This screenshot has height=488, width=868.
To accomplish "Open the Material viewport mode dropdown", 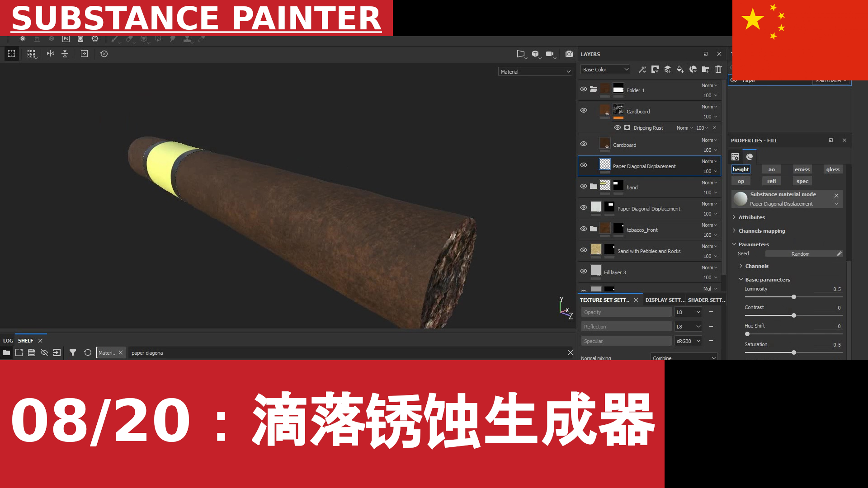I will pos(535,71).
